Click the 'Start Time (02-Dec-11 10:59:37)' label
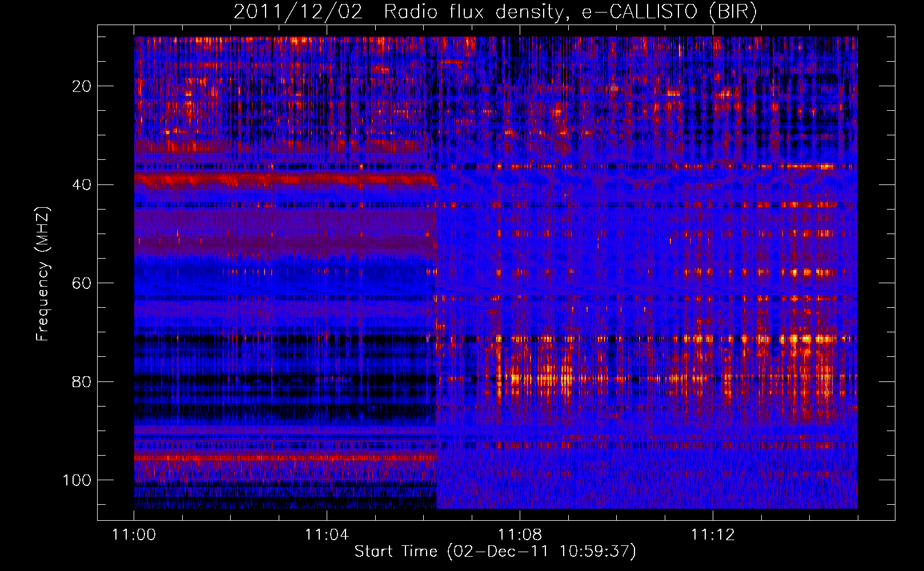924x571 pixels. pos(495,552)
